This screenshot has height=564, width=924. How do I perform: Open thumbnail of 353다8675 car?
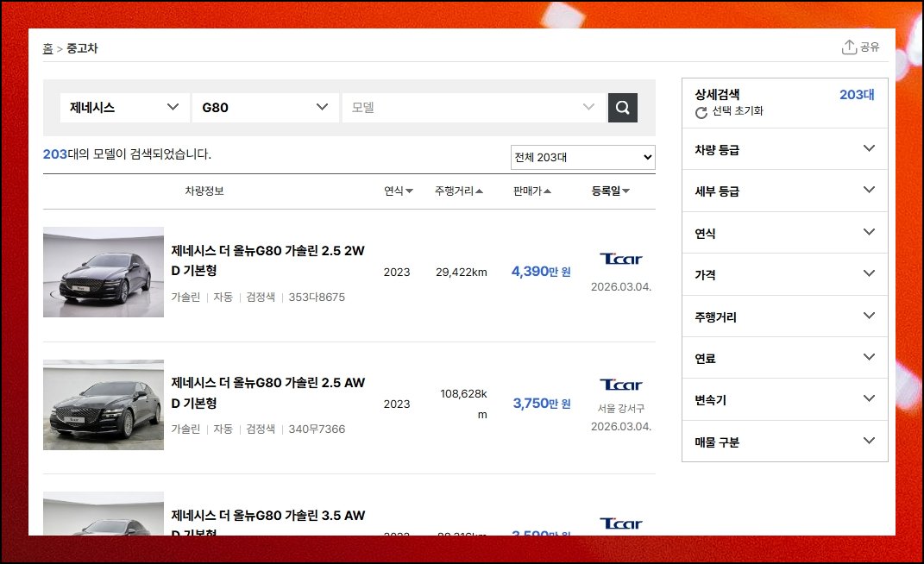104,273
